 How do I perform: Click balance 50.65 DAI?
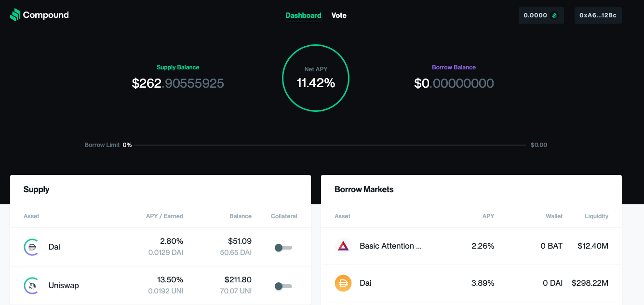tap(236, 252)
